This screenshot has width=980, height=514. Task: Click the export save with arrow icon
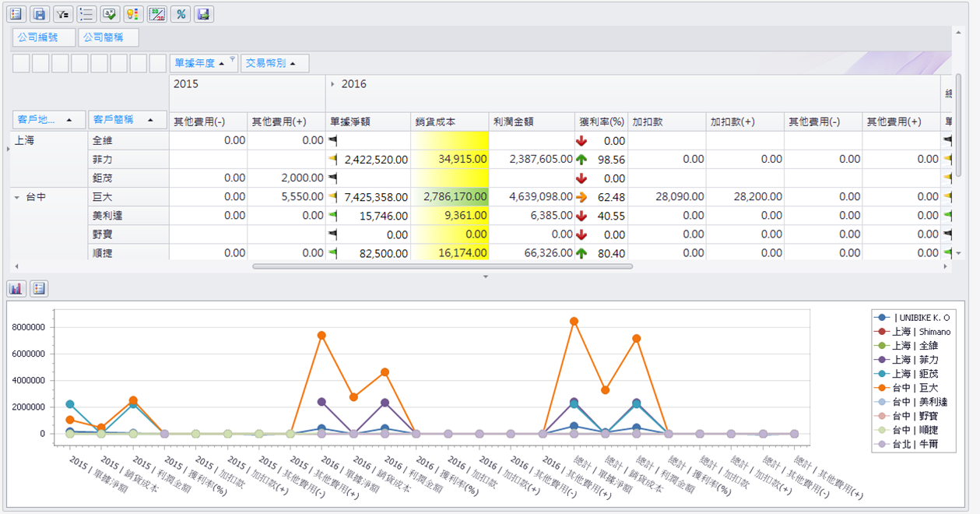pos(204,14)
